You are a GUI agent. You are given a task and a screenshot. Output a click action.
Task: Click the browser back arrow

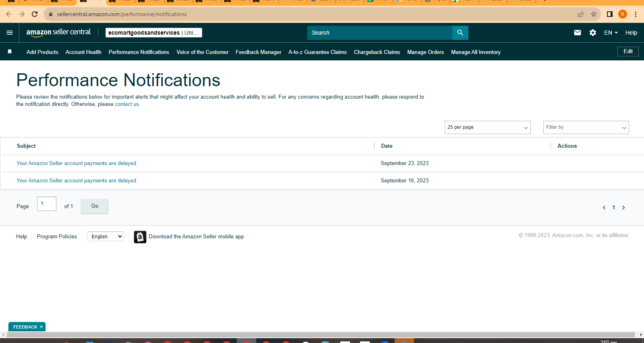tap(9, 14)
